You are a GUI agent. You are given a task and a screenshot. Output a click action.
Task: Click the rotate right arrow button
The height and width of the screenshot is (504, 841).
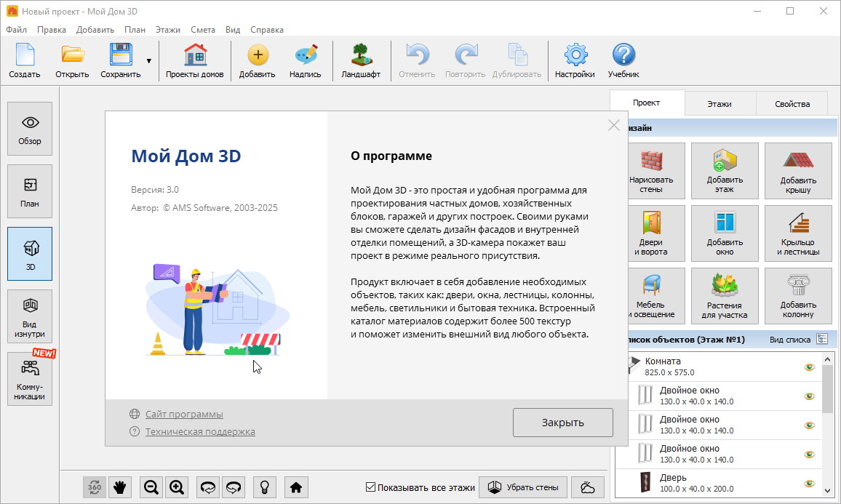[234, 487]
